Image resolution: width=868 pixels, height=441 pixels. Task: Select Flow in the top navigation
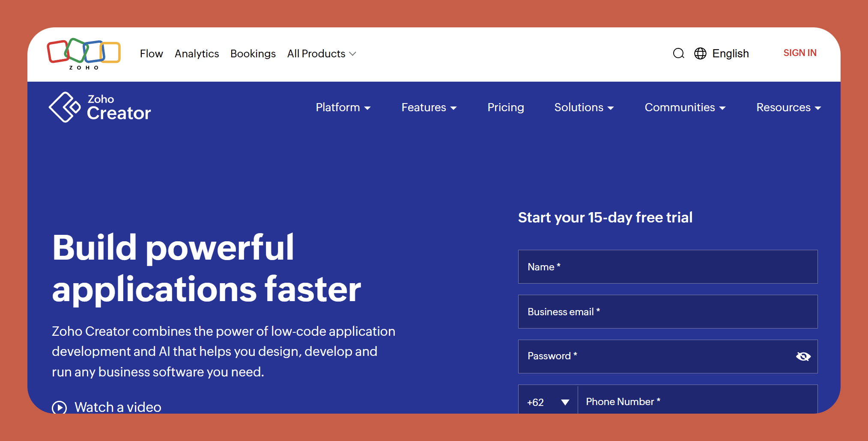[x=151, y=53]
